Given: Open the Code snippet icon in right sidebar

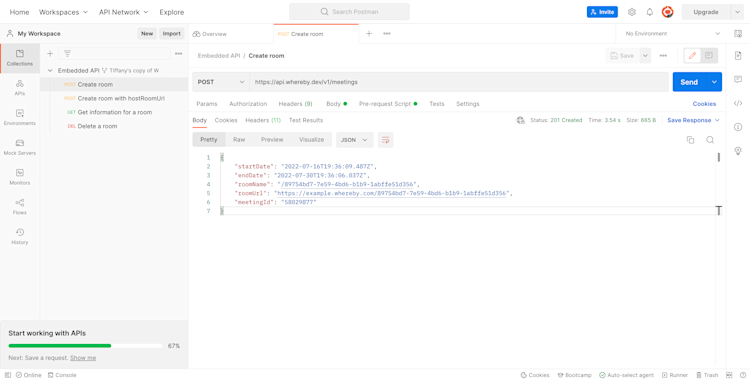Looking at the screenshot, I should click(x=738, y=103).
